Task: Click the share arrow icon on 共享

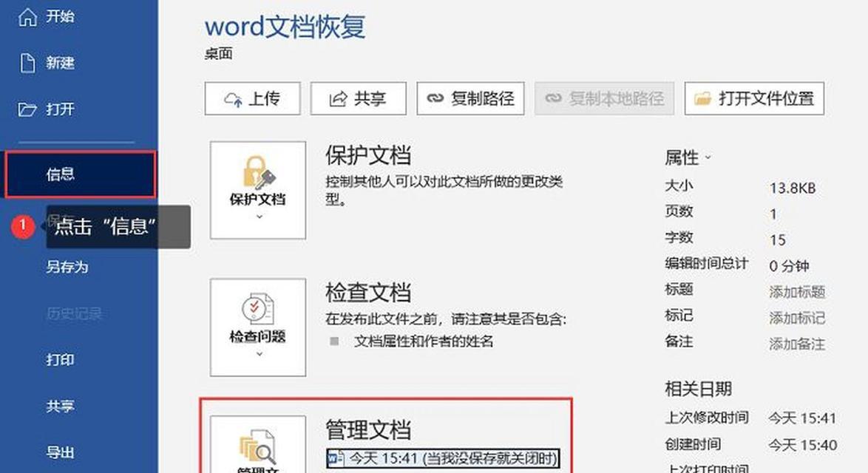Action: click(x=338, y=99)
